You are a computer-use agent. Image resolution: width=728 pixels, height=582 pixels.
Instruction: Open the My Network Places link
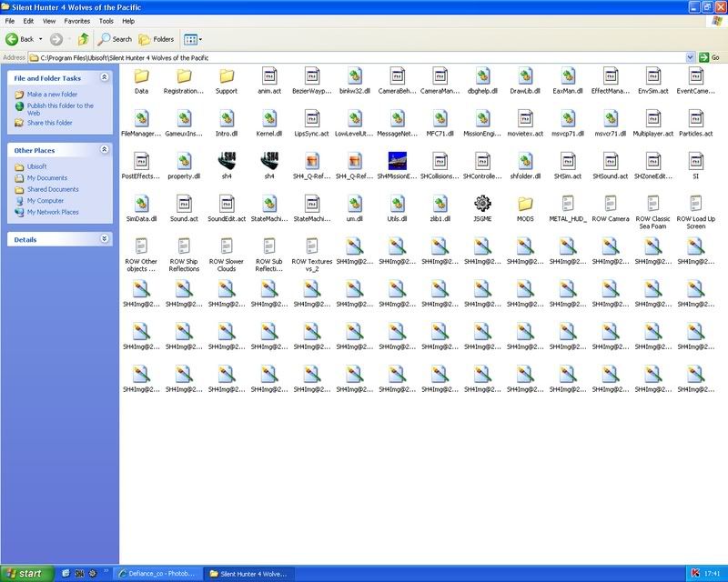(x=53, y=212)
